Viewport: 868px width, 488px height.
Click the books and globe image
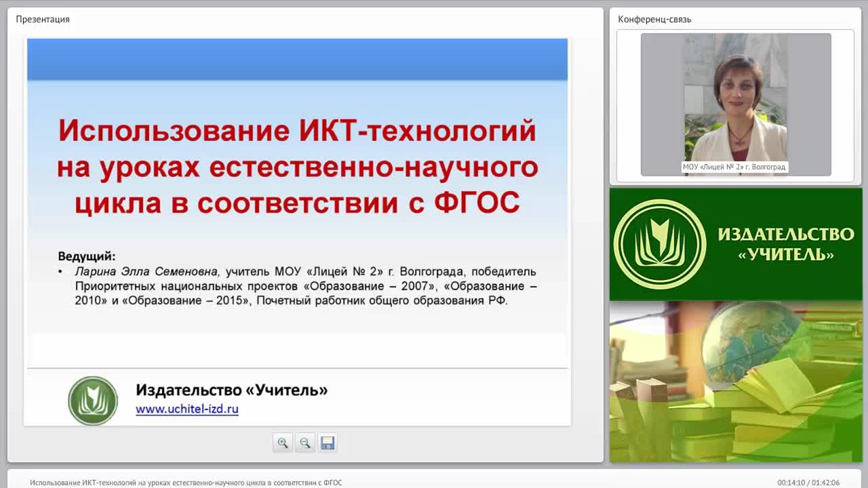pos(736,382)
